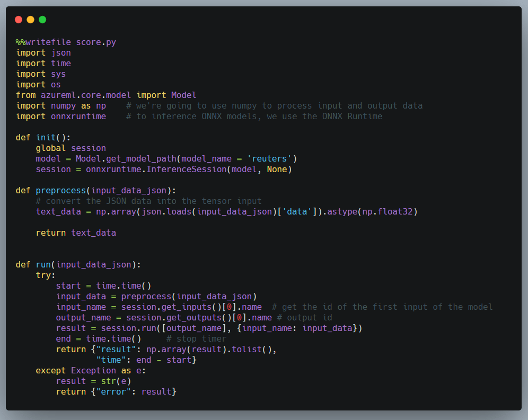
Task: Click the green maximize window dot
Action: tap(42, 20)
